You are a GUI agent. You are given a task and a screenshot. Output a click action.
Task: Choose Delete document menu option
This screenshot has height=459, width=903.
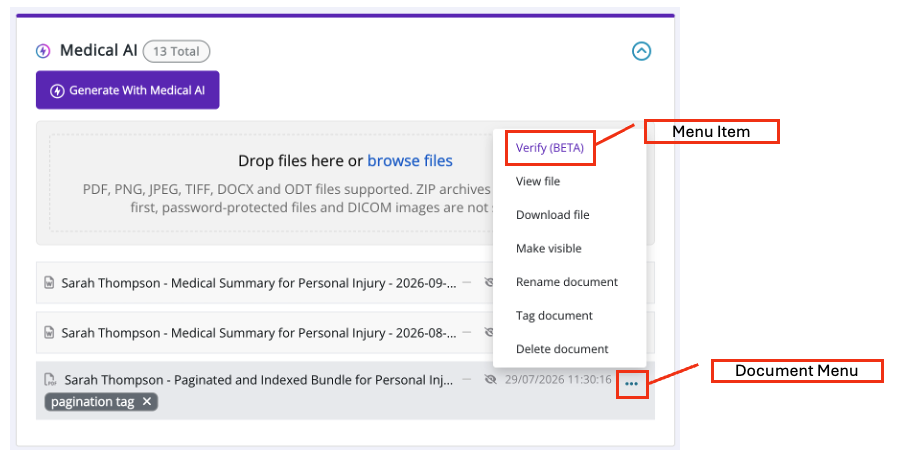[561, 349]
